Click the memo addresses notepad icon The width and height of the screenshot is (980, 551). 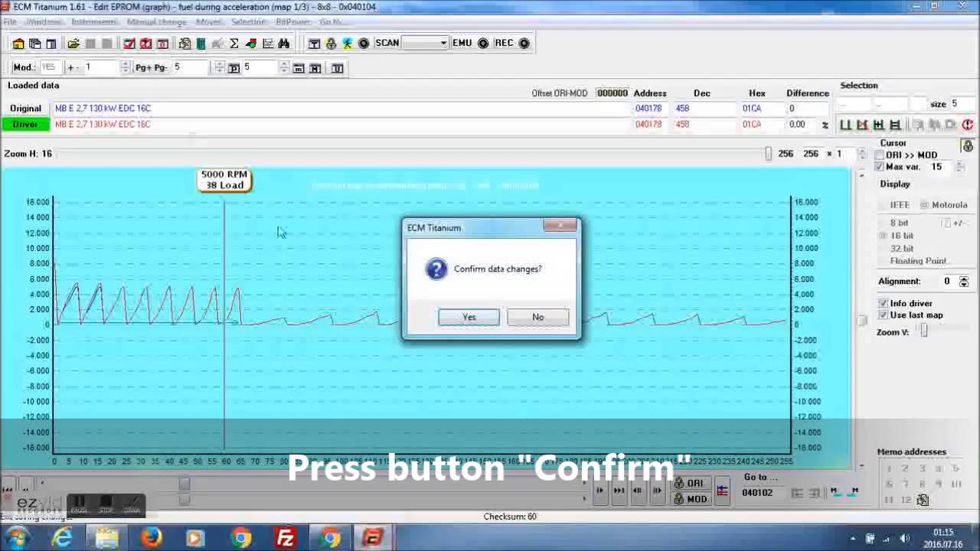pos(923,500)
